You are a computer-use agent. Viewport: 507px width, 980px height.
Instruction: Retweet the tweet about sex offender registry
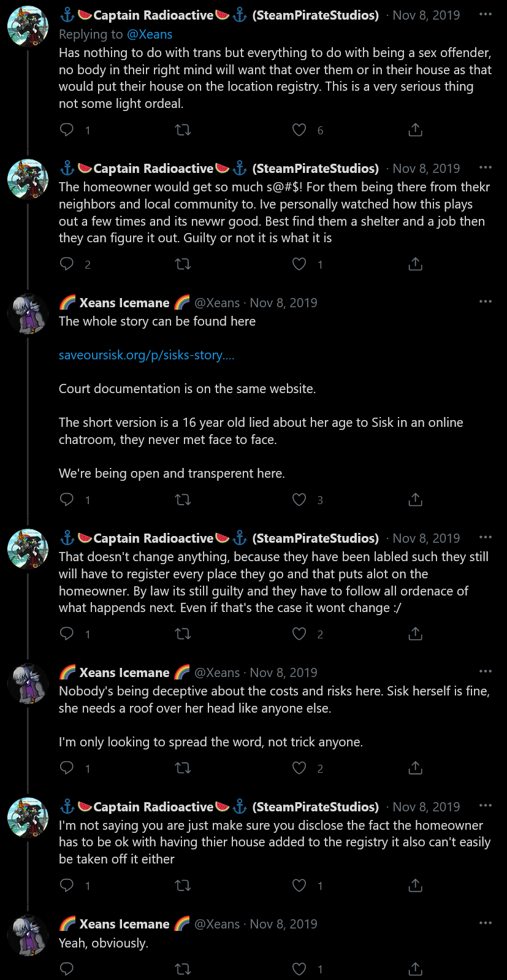[183, 129]
